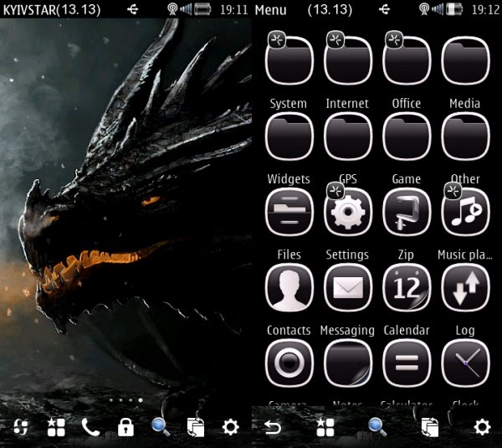The image size is (502, 448).
Task: Open the Music player app
Action: (x=465, y=212)
